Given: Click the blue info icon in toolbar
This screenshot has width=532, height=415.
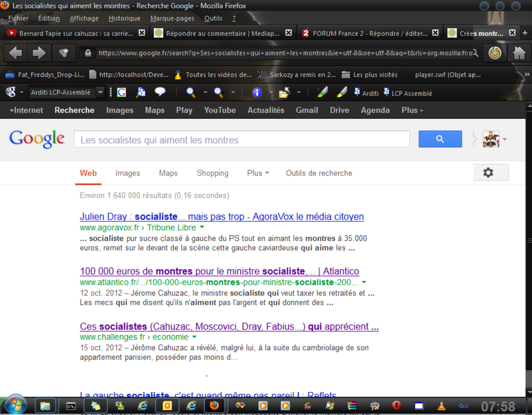Looking at the screenshot, I should click(x=257, y=92).
